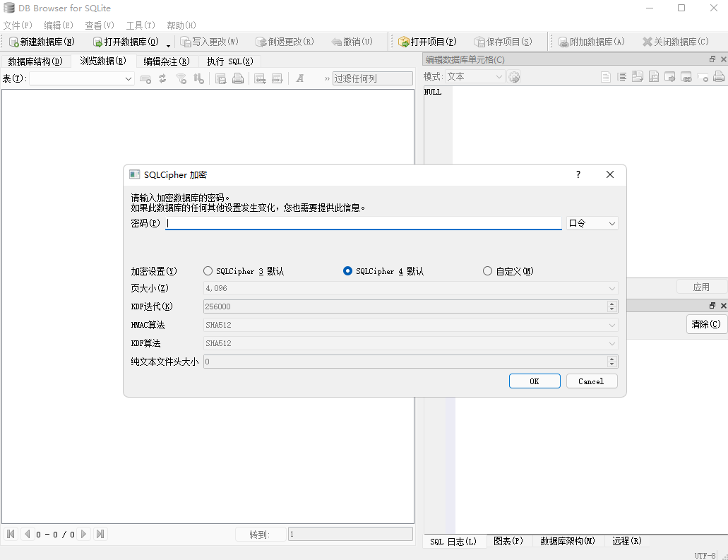Viewport: 728px width, 560px height.
Task: Click Write Changes (写入更改) in toolbar
Action: pyautogui.click(x=210, y=42)
